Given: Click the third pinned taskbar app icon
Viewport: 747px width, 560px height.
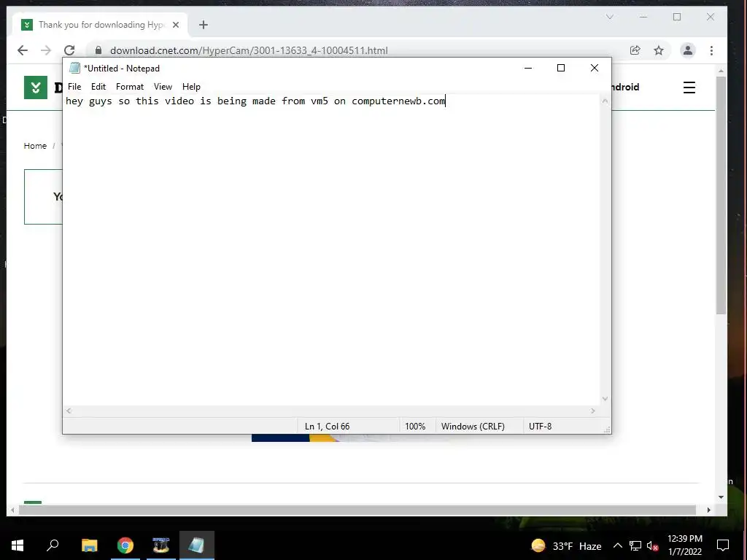Looking at the screenshot, I should (x=161, y=545).
